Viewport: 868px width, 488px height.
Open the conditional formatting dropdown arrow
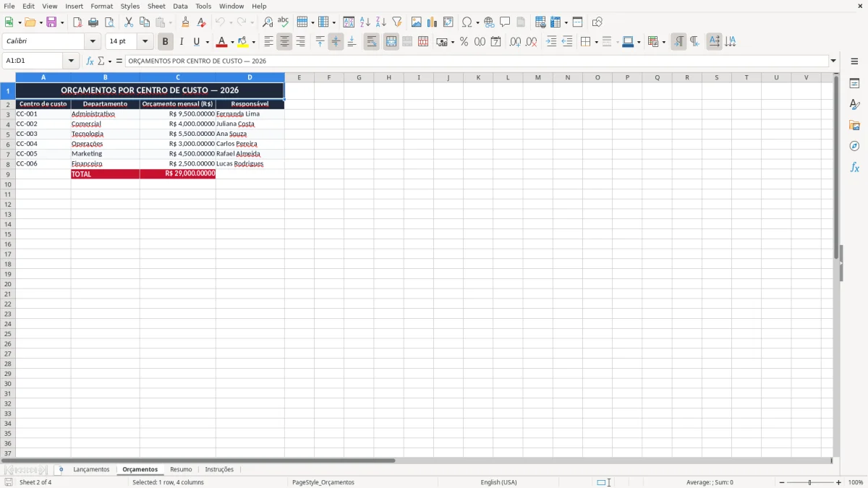pos(663,42)
